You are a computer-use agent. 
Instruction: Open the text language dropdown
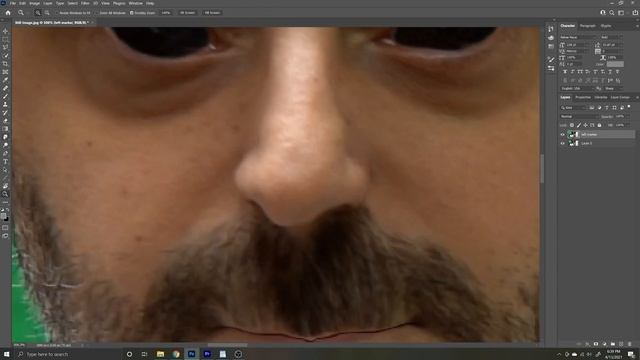577,88
